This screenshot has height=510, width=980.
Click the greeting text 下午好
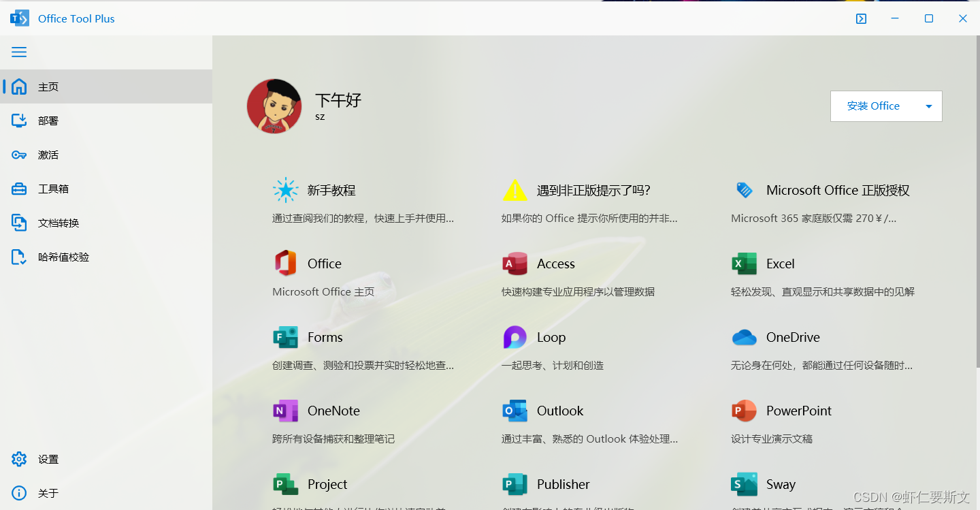[338, 100]
